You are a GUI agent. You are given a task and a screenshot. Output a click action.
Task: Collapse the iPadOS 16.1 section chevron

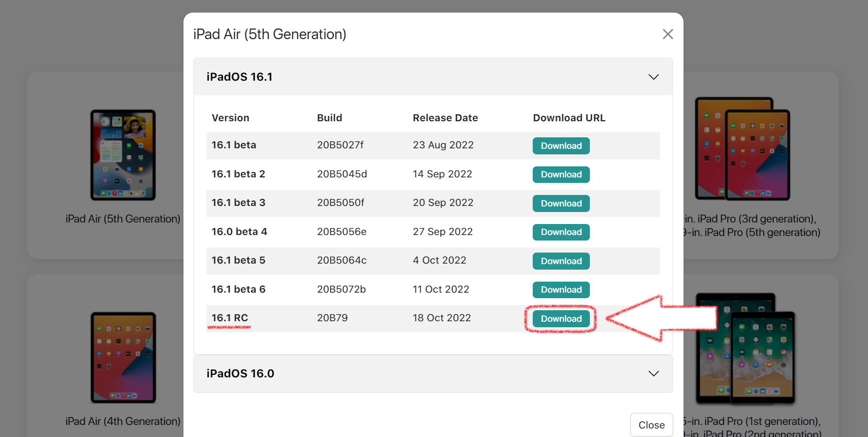click(654, 77)
